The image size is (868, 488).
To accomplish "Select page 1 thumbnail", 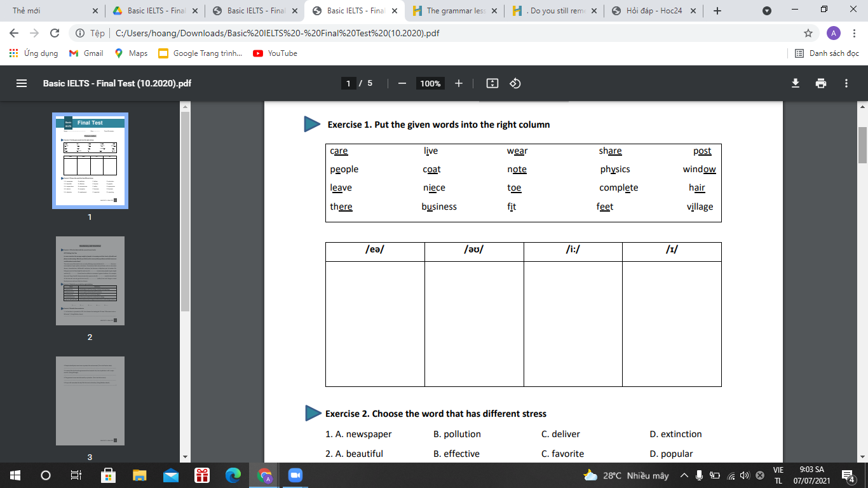I will (x=90, y=161).
